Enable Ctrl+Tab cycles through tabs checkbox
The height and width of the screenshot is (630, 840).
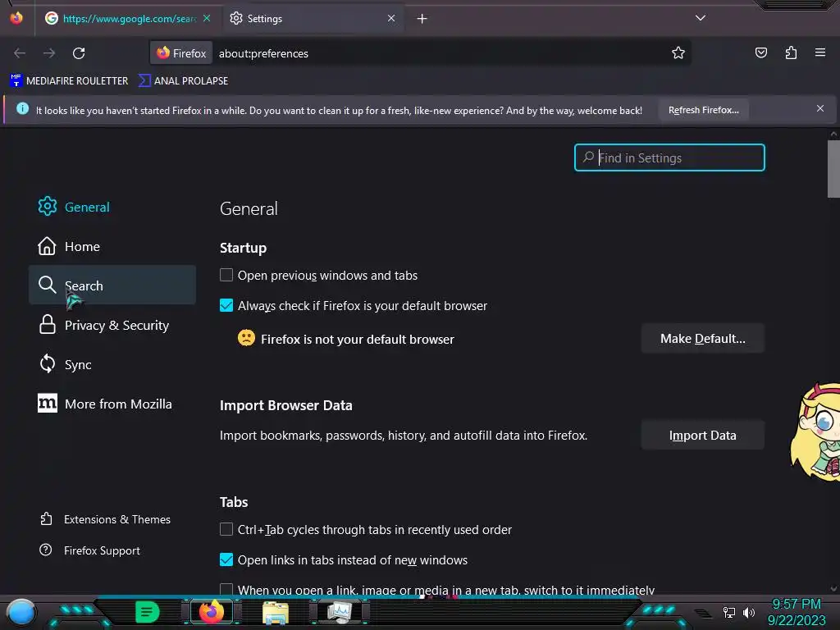pos(226,529)
